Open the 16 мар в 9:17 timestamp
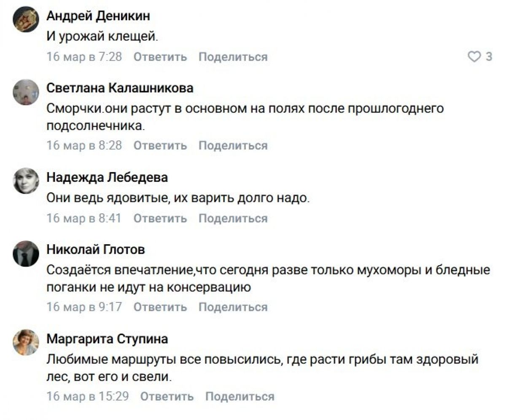Image resolution: width=506 pixels, height=420 pixels. pos(84,307)
